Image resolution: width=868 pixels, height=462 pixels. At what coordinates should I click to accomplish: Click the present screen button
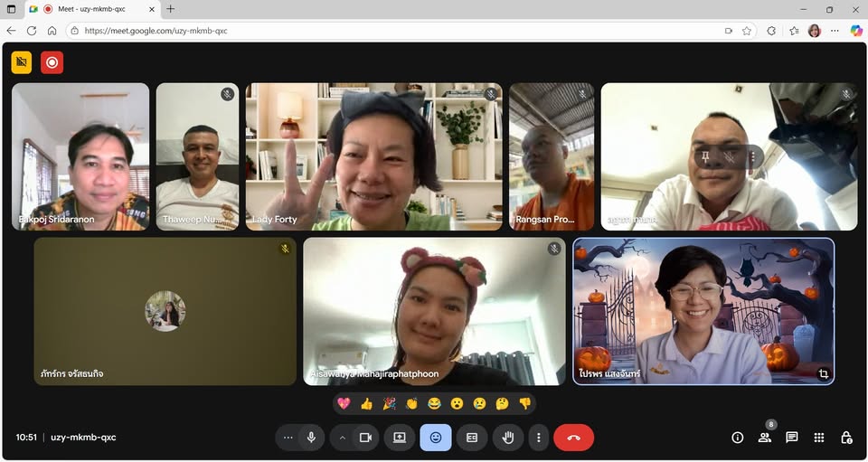400,438
